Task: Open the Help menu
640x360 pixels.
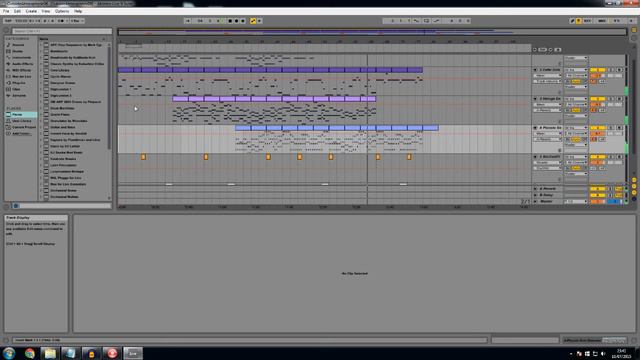Action: 78,11
